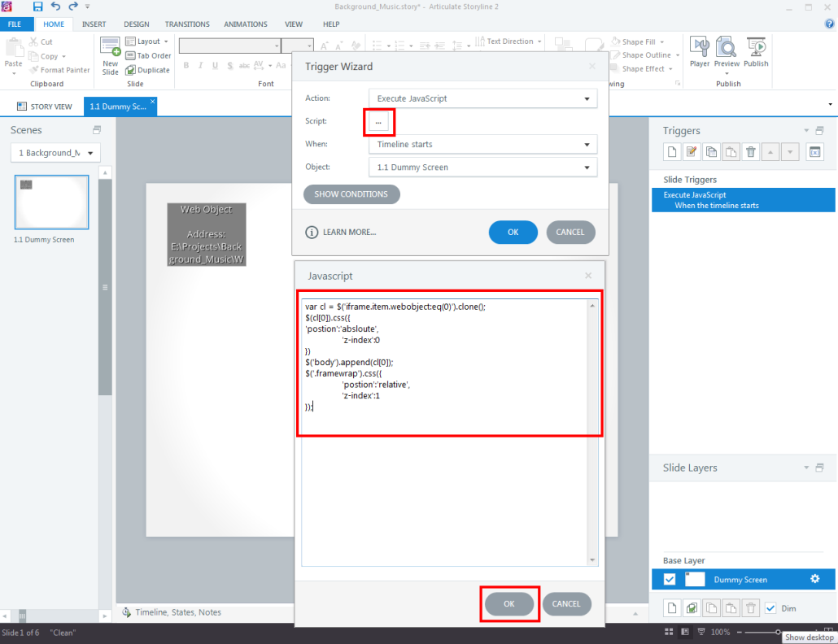Click the New Slide icon in ribbon
This screenshot has width=838, height=644.
pyautogui.click(x=111, y=55)
